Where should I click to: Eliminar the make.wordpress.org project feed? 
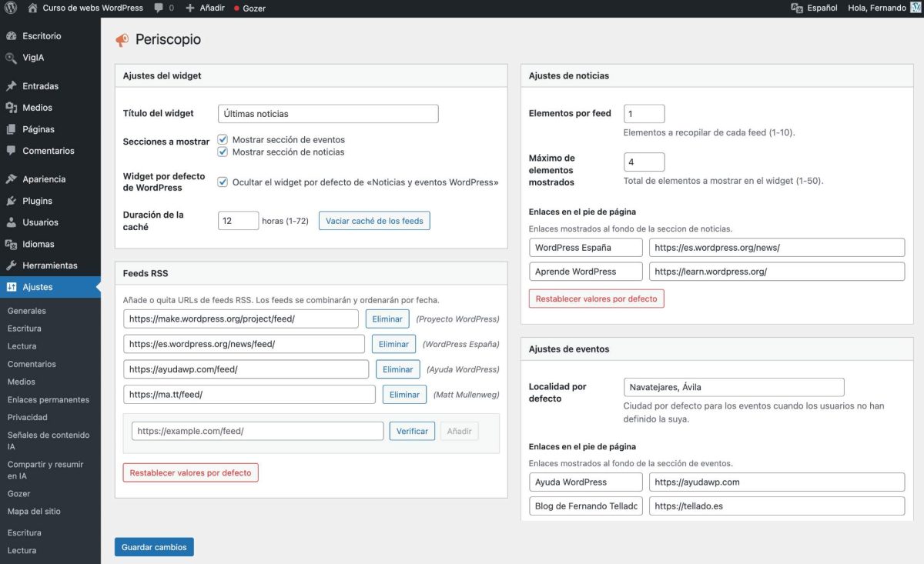(387, 319)
